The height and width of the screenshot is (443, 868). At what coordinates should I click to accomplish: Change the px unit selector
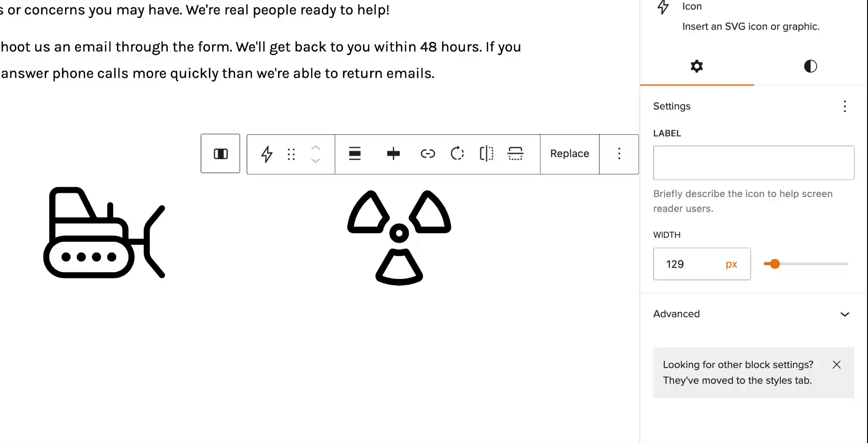731,264
